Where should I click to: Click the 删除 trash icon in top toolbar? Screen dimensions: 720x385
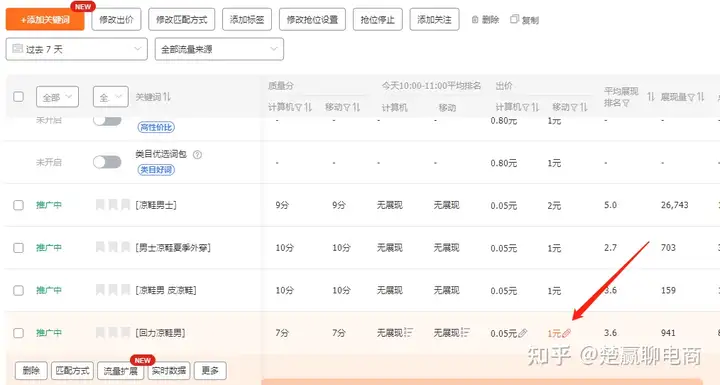click(x=475, y=20)
